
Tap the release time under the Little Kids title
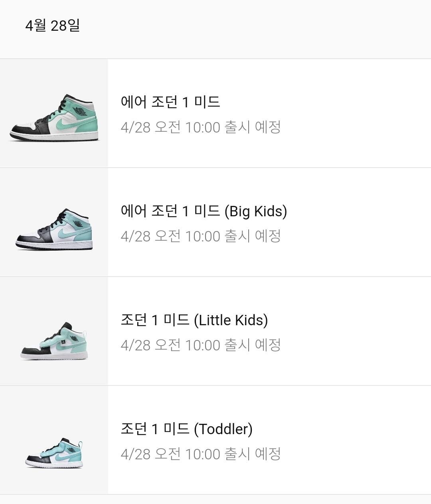(201, 345)
